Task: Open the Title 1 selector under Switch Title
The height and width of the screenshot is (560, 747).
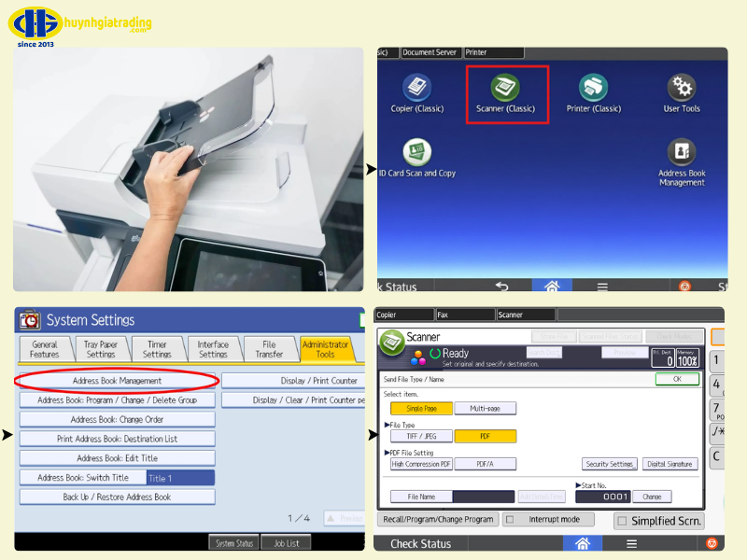Action: (182, 477)
